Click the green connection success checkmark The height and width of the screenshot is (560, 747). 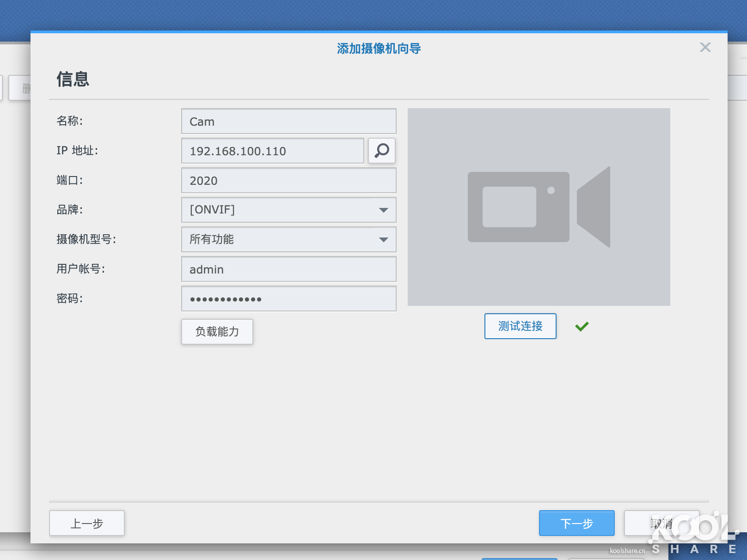582,327
